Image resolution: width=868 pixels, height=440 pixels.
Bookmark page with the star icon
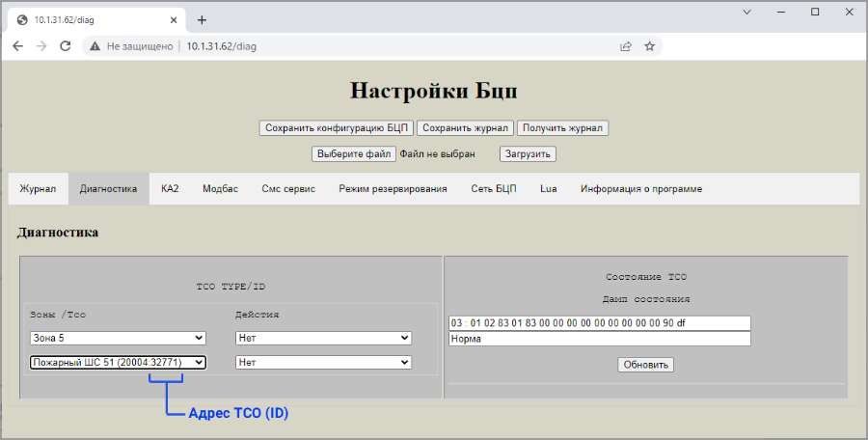click(x=650, y=46)
